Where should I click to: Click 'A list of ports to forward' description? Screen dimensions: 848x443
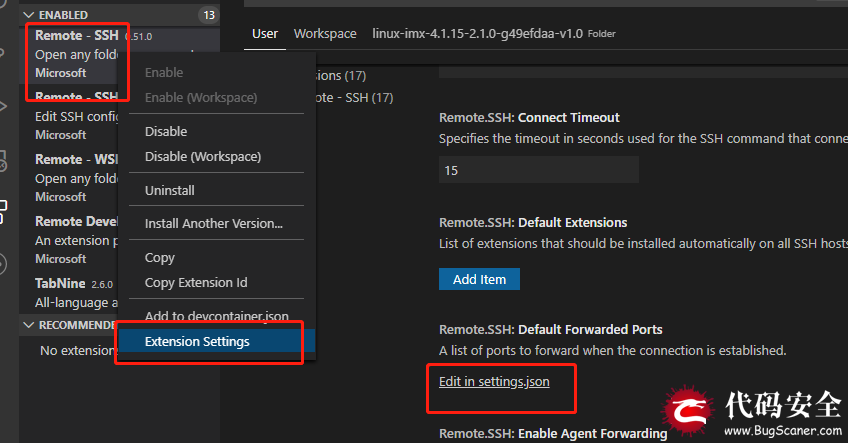(x=612, y=351)
